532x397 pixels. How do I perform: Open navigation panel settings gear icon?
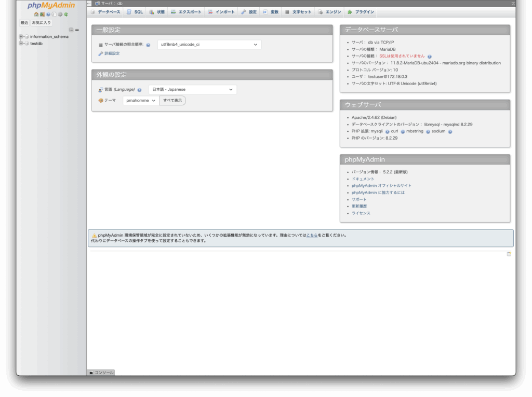[x=60, y=15]
